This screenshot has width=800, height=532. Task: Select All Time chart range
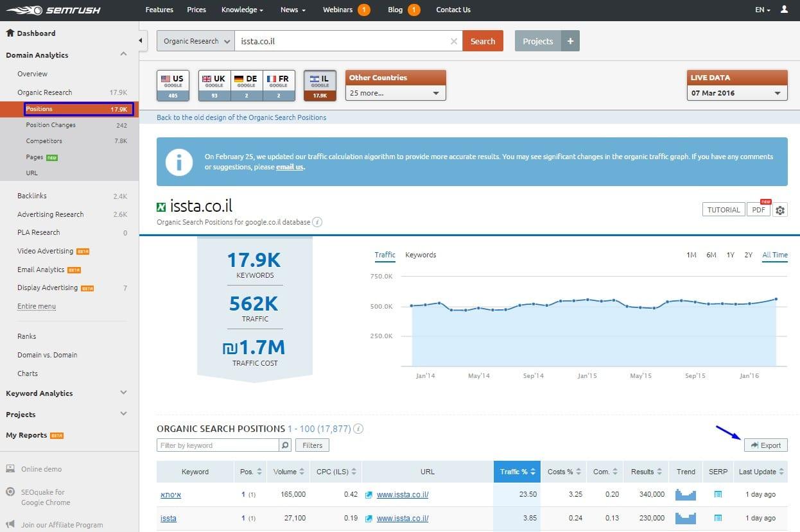775,255
